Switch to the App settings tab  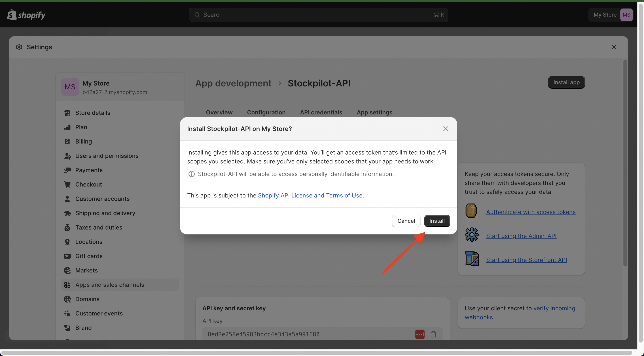tap(375, 112)
